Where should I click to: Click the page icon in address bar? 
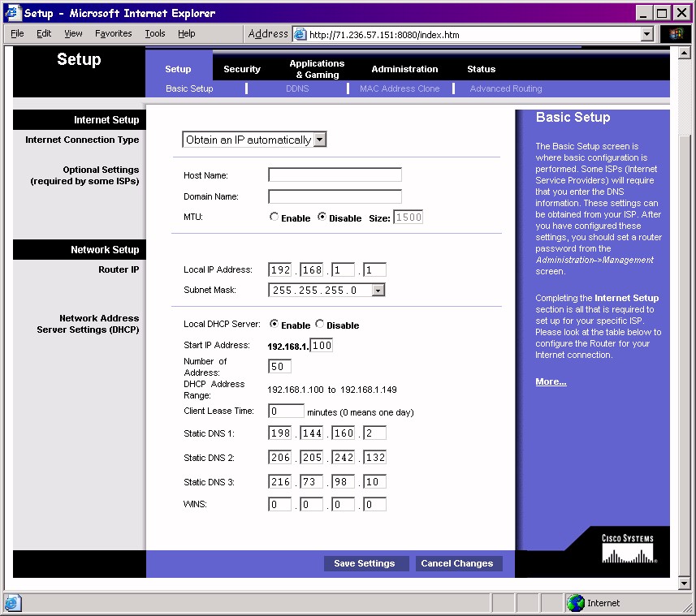coord(300,34)
